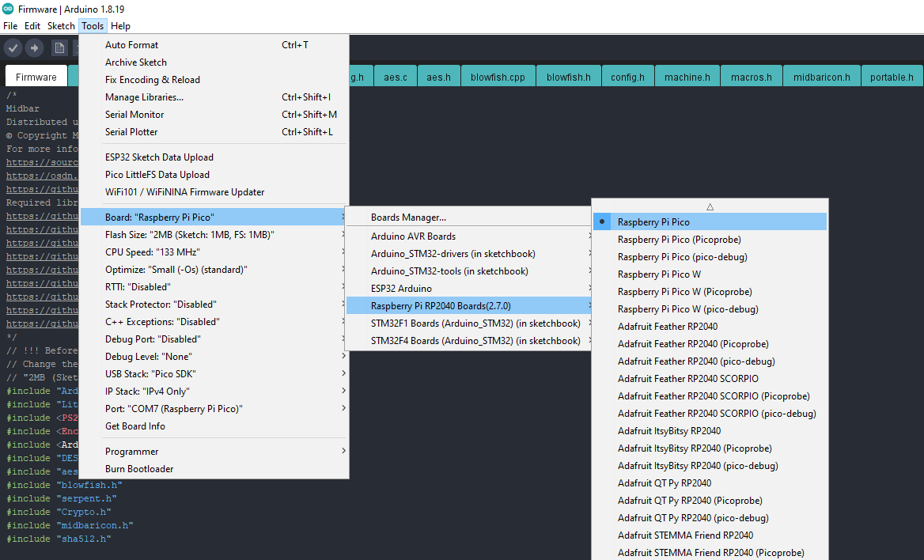The height and width of the screenshot is (560, 924).
Task: Choose Archive Sketch
Action: coord(214,62)
